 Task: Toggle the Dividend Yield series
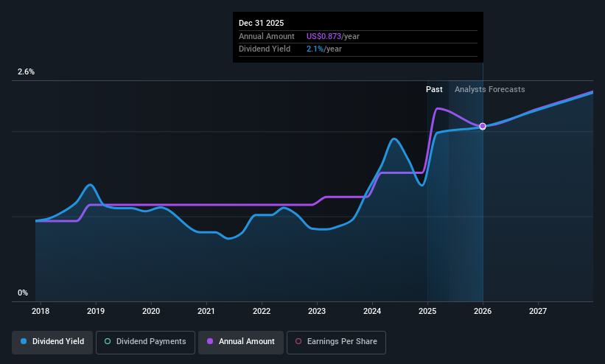click(52, 342)
